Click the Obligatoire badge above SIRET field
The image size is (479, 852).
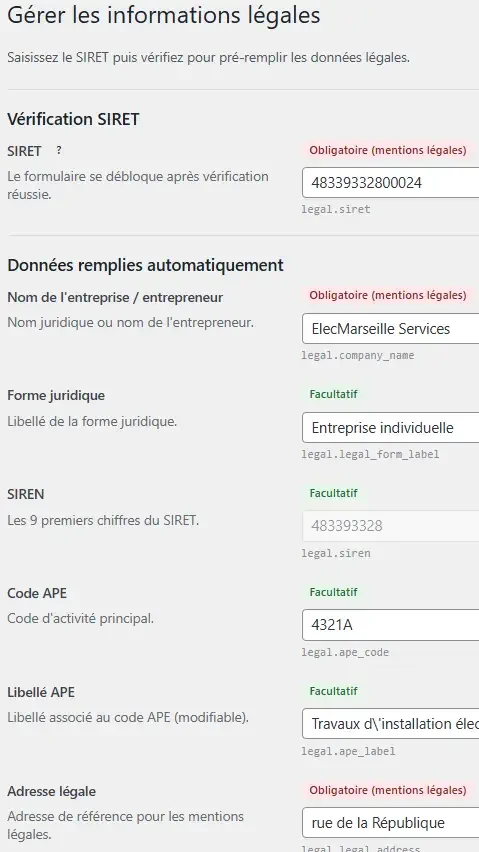(x=388, y=151)
